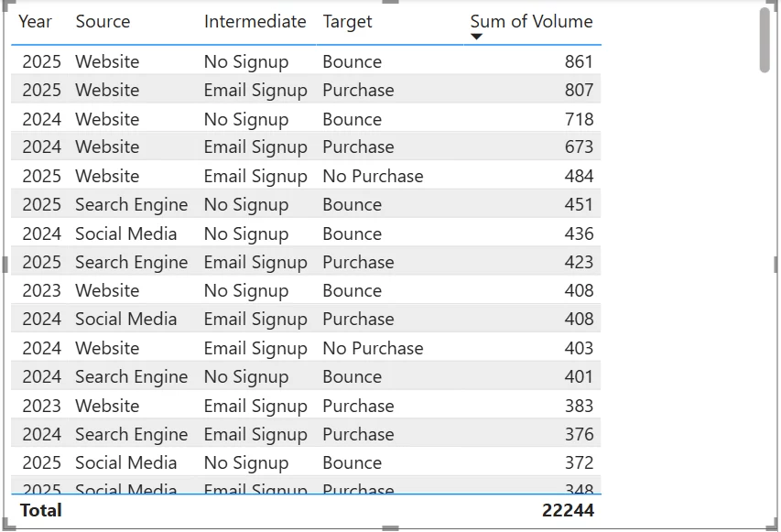Click Email Signup in the row with 807
The width and height of the screenshot is (781, 532).
tap(255, 91)
